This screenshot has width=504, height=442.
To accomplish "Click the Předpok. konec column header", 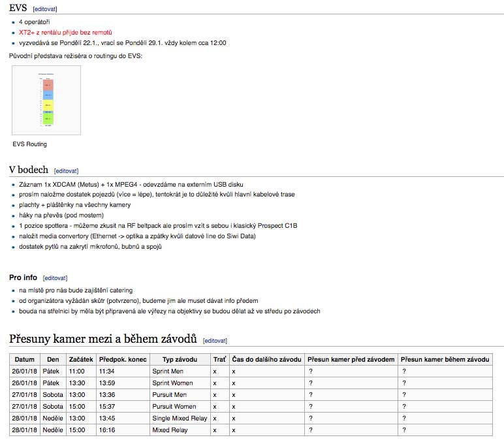I will 123,360.
